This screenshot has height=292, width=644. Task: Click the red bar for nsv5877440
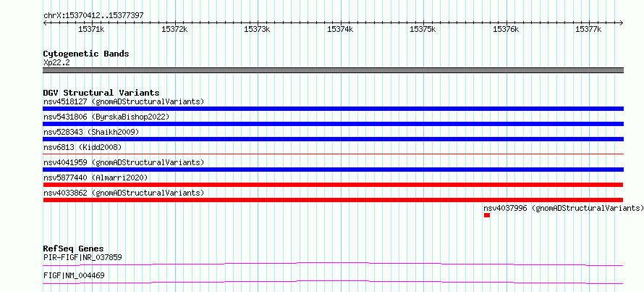pyautogui.click(x=333, y=185)
